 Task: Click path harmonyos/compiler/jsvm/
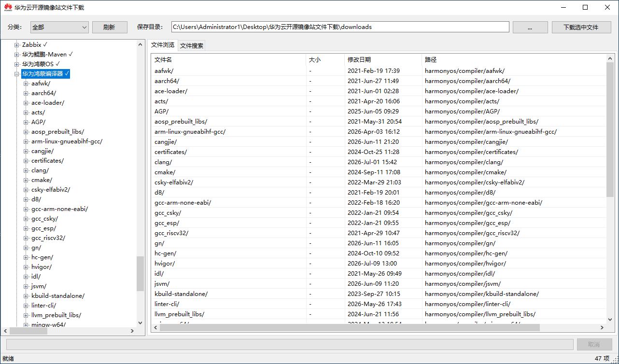[x=463, y=283]
